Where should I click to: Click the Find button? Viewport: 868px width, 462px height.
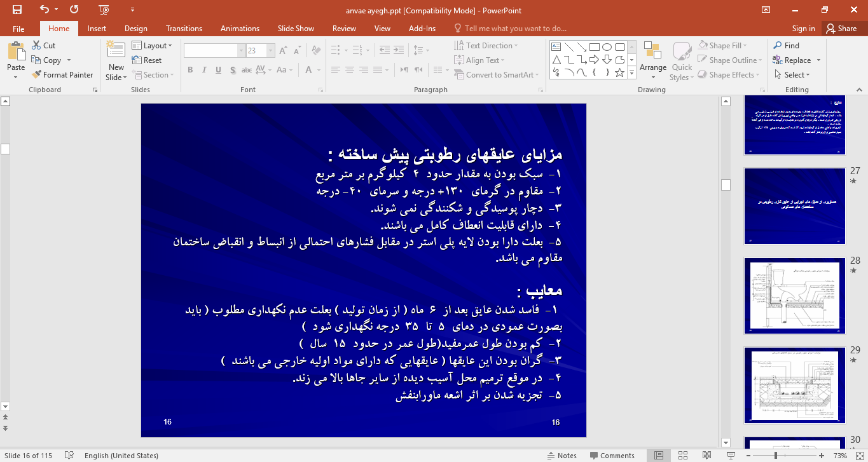786,46
